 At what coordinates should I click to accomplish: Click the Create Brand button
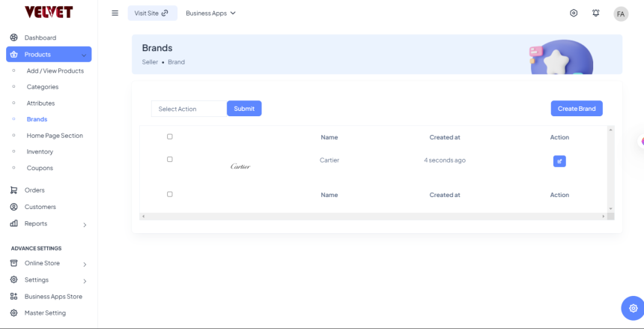[x=577, y=109]
